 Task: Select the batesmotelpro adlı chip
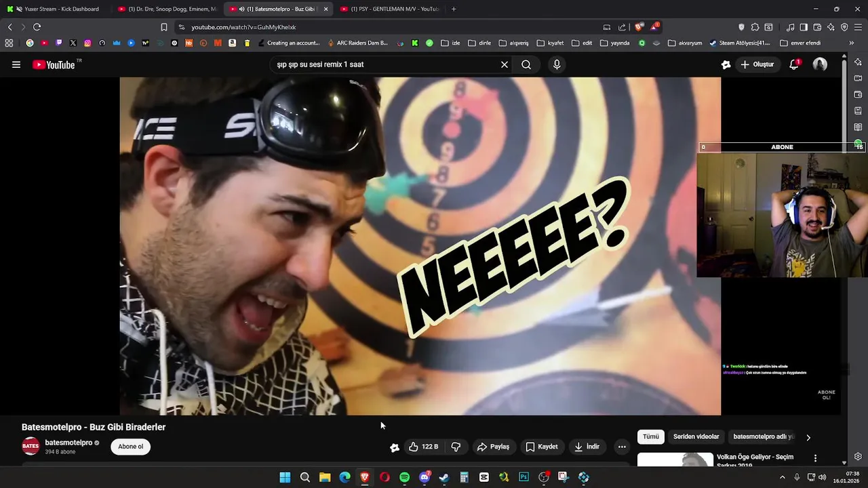coord(762,437)
